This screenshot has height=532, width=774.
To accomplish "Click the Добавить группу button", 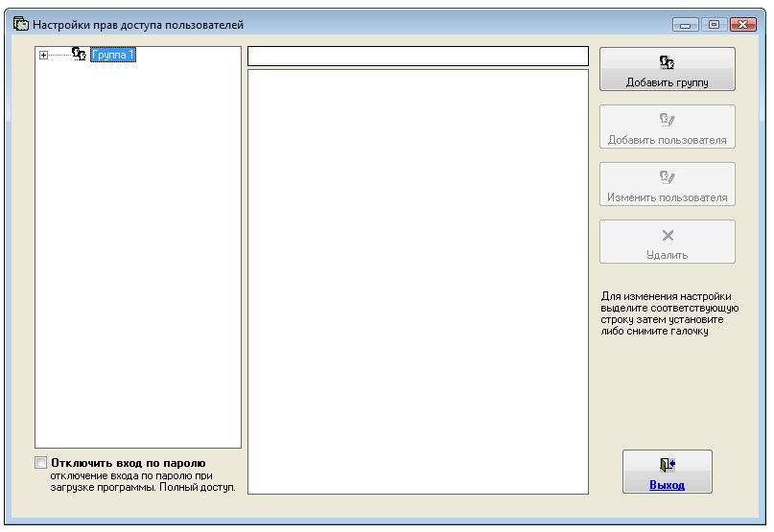I will click(x=667, y=69).
